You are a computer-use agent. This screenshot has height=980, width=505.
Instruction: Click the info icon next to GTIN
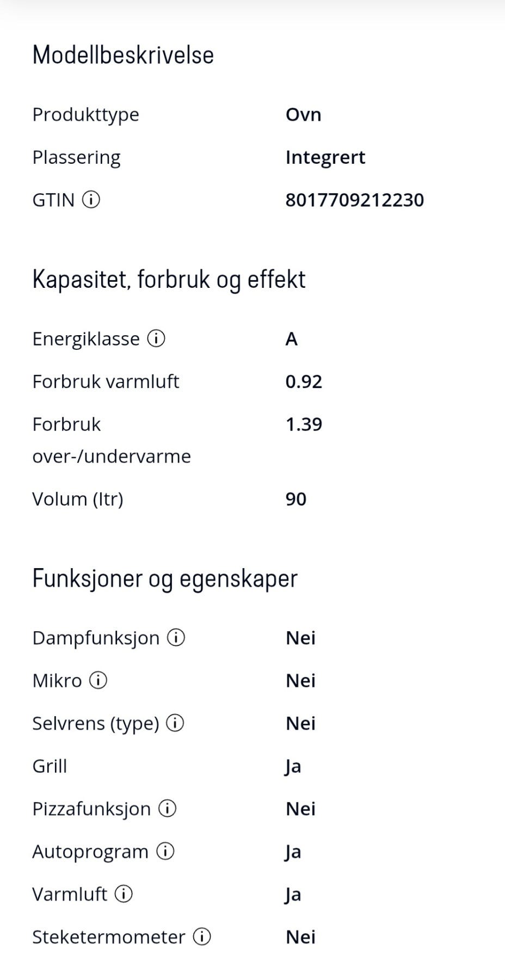tap(91, 200)
